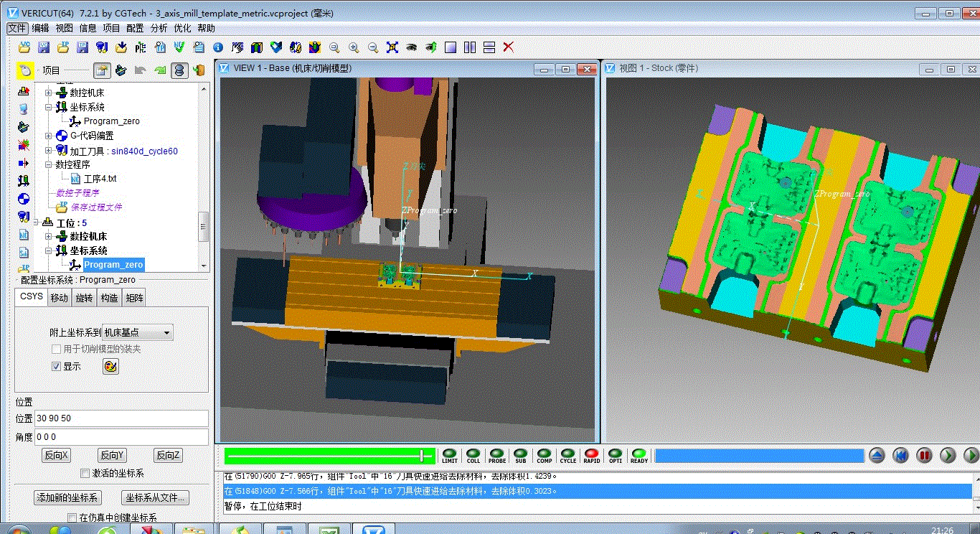Collapse 工位 : 5 tree node

click(x=37, y=223)
